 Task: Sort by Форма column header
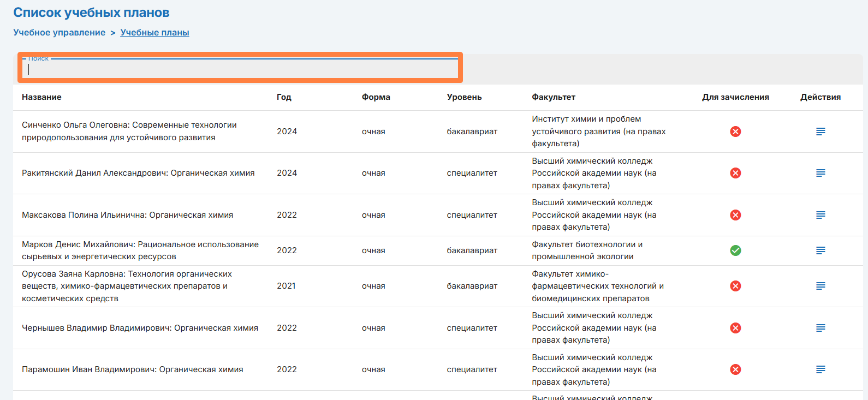(376, 97)
